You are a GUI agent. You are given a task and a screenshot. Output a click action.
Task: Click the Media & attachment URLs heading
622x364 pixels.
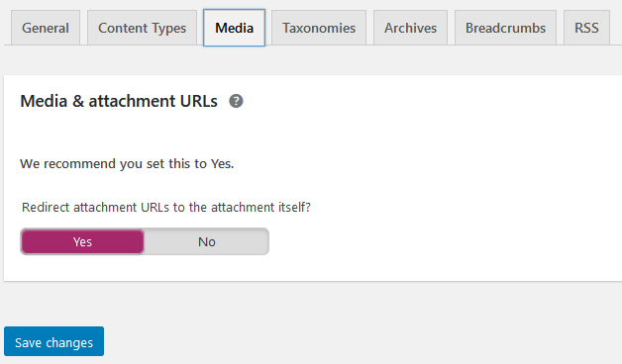tap(119, 102)
